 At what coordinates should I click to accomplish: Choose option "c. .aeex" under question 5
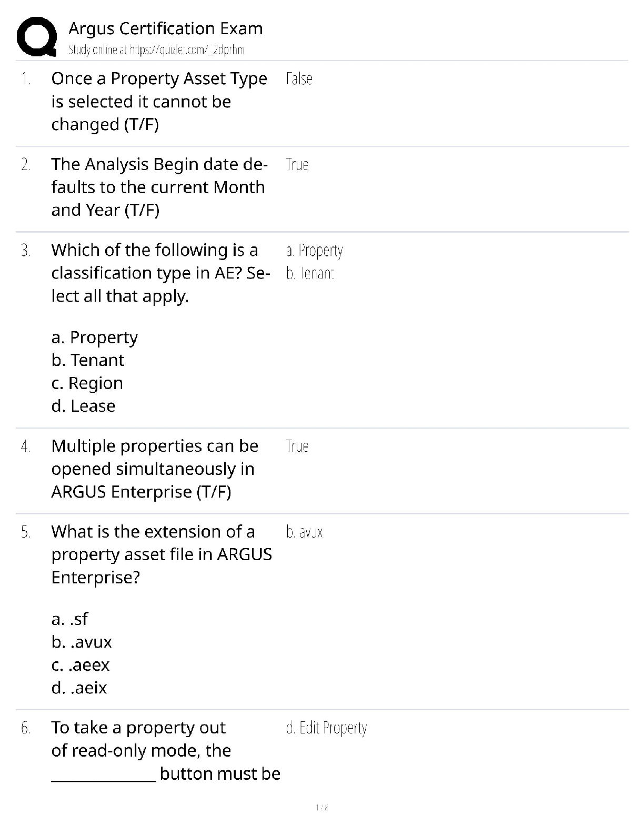pos(80,665)
